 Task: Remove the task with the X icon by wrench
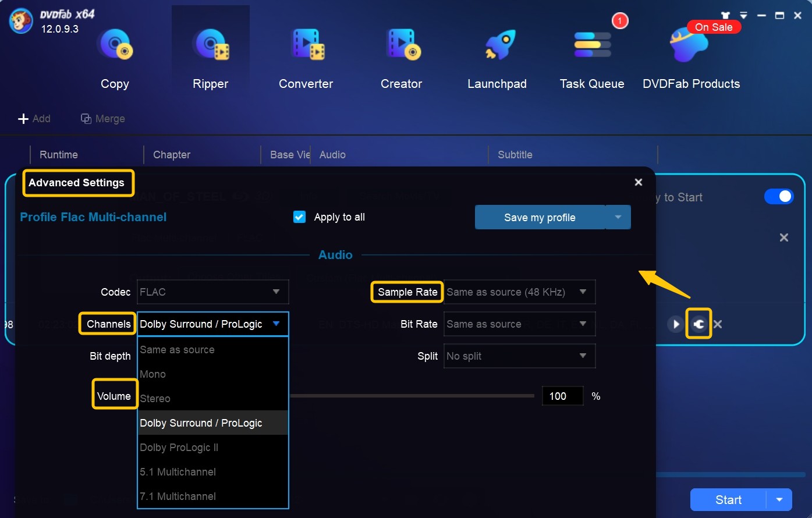(x=718, y=324)
